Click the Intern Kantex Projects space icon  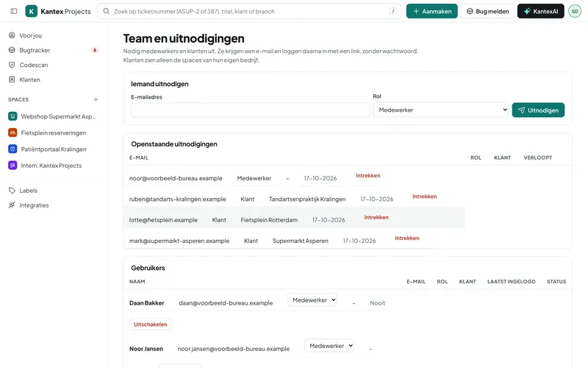pos(12,165)
